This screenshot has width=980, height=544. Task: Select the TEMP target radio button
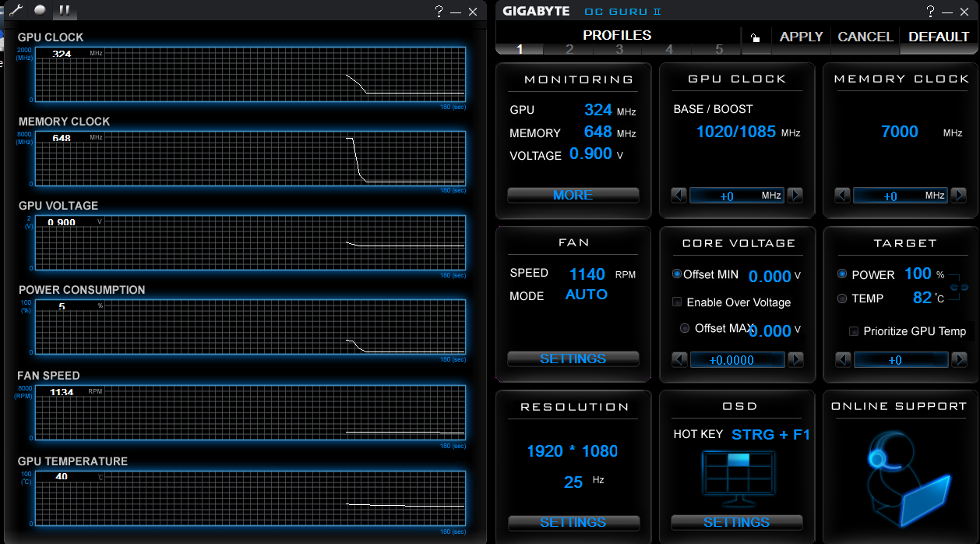click(x=842, y=298)
